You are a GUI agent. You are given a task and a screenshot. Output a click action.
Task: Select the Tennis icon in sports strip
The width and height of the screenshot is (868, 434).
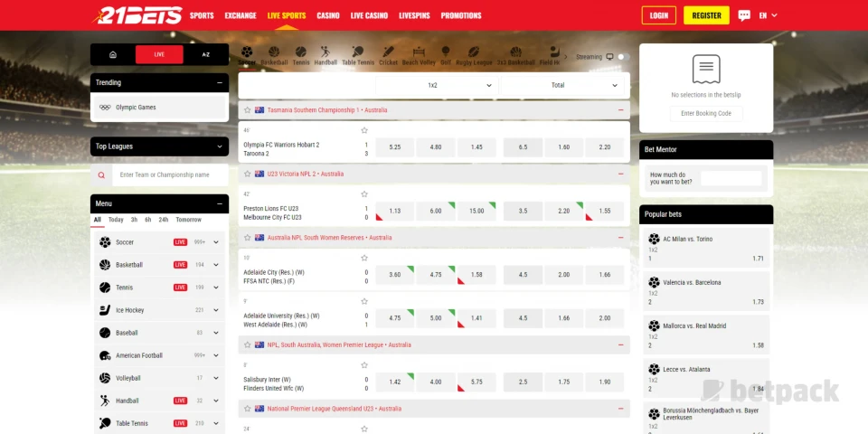click(x=300, y=52)
